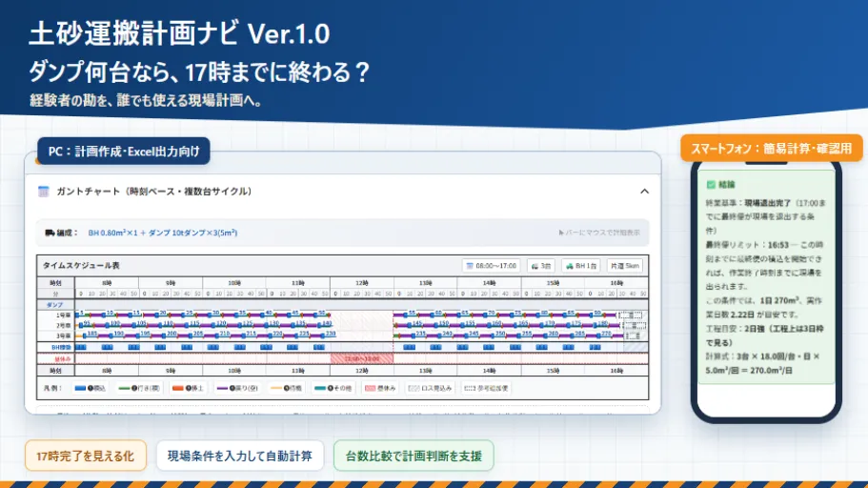Select the 参考追加便 dashed legend item
The height and width of the screenshot is (488, 868).
pos(486,388)
